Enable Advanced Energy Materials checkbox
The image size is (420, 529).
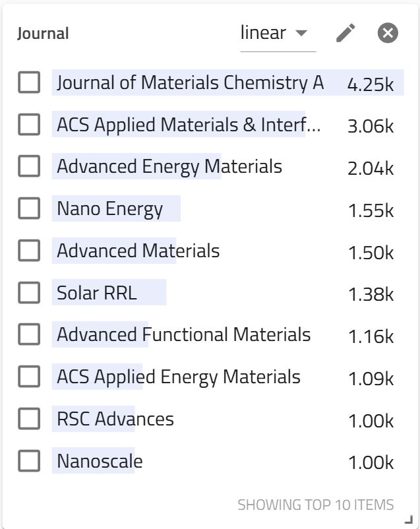click(x=29, y=167)
